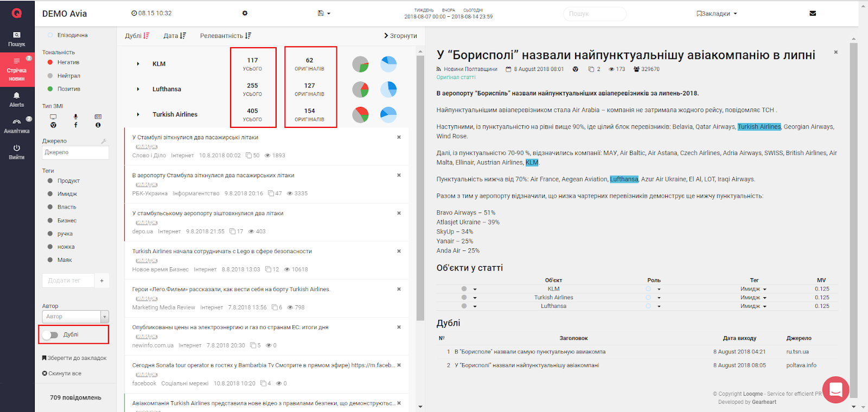
Task: Open settings gear in top bar
Action: [245, 13]
